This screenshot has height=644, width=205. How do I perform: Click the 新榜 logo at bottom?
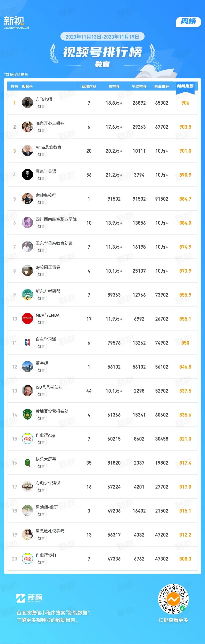coord(29,598)
